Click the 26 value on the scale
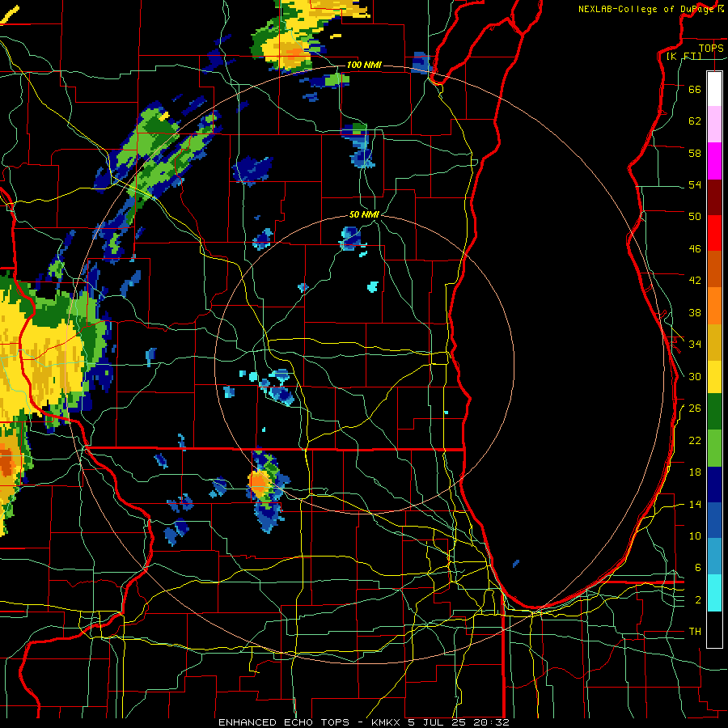Viewport: 728px width, 728px height. point(695,408)
